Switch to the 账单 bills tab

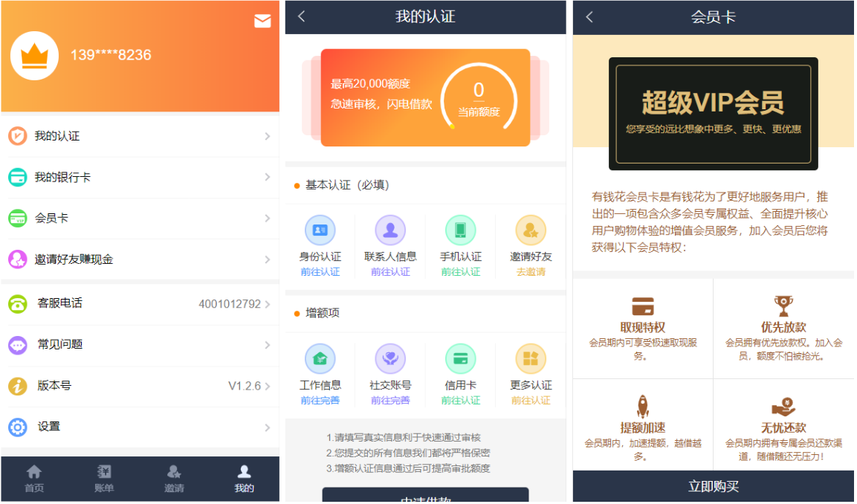click(105, 478)
